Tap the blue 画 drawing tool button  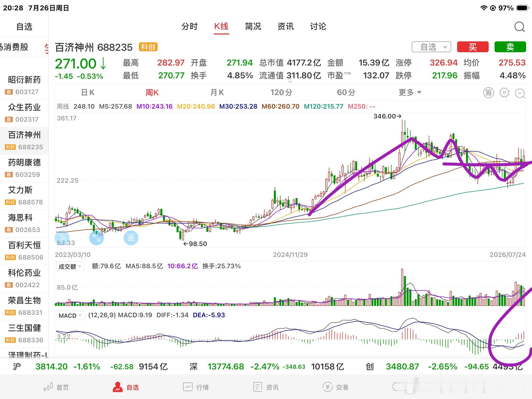tap(131, 238)
